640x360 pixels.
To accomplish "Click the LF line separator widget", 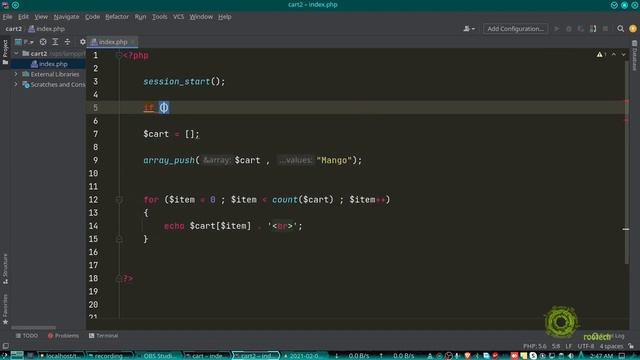I will 569,346.
